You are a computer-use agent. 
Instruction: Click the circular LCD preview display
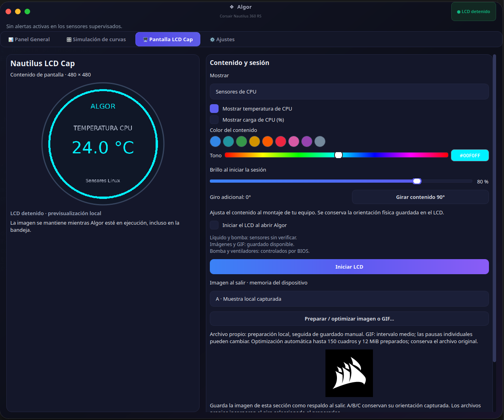[103, 143]
